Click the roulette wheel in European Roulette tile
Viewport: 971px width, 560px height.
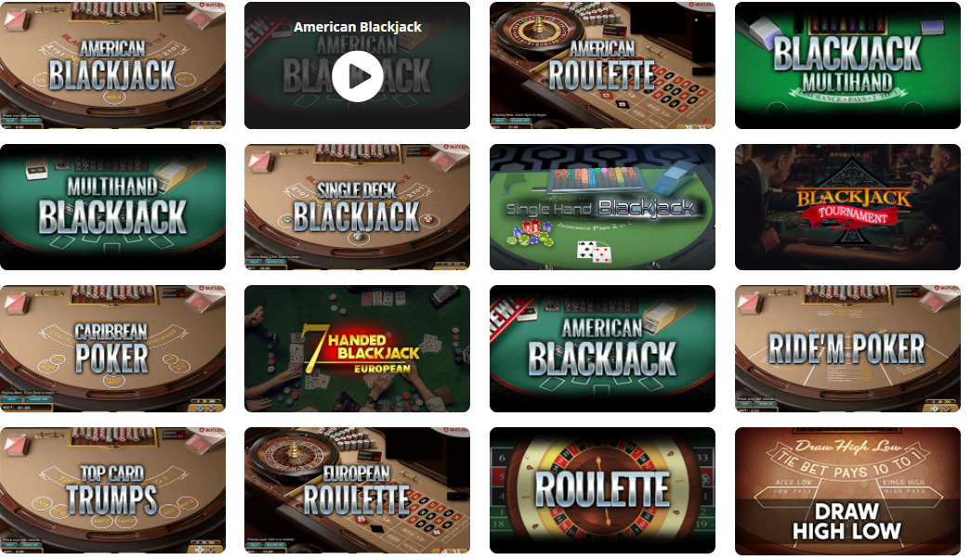coord(290,455)
